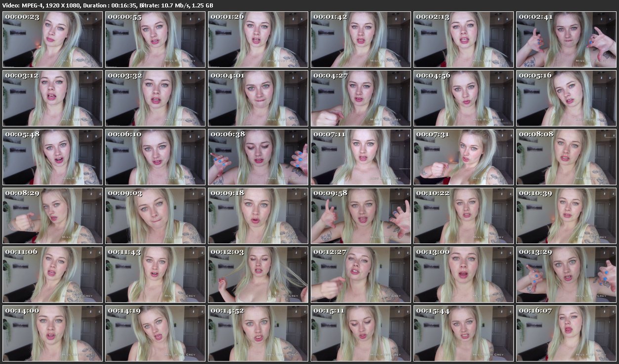
Task: Open the frame at 00:00:55
Action: click(155, 40)
